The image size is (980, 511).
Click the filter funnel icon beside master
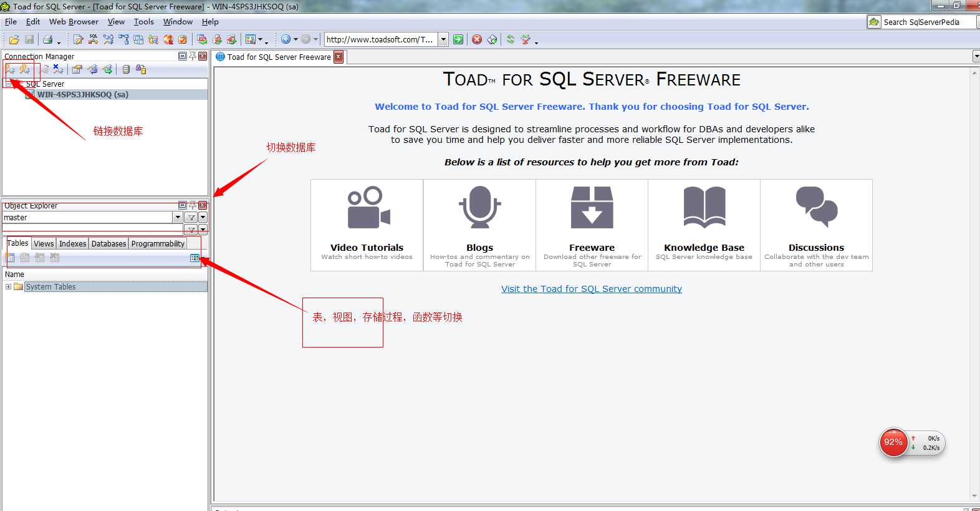tap(191, 218)
